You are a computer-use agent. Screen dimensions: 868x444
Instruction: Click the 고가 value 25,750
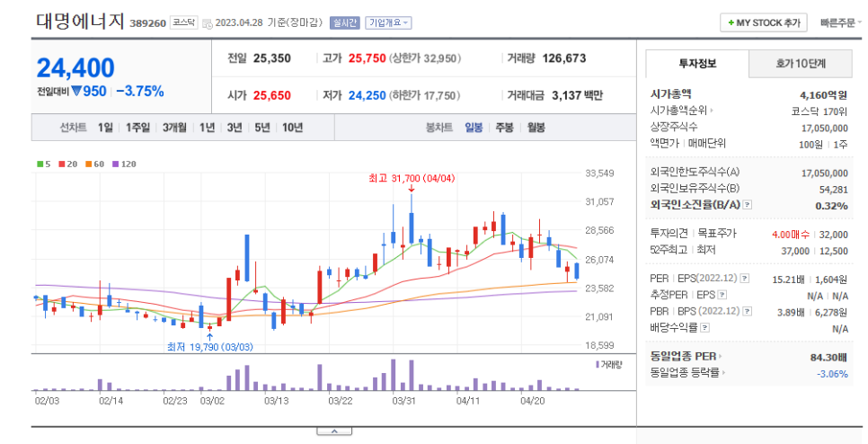(x=367, y=58)
